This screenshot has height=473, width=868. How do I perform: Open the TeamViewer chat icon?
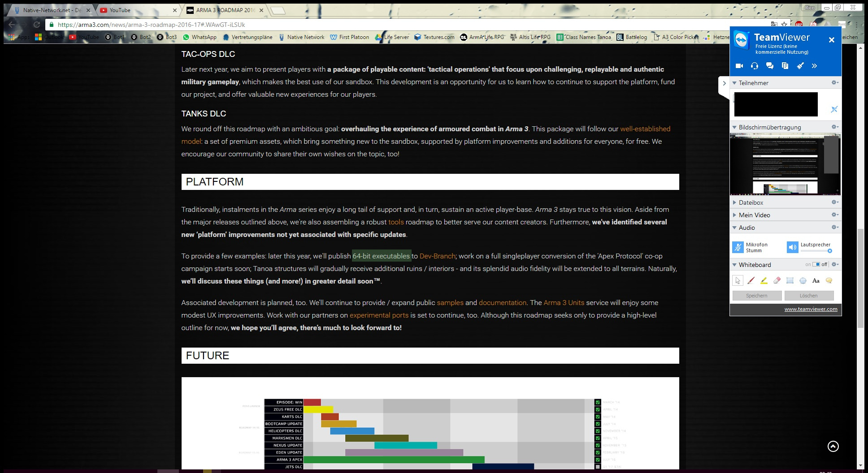click(x=770, y=66)
